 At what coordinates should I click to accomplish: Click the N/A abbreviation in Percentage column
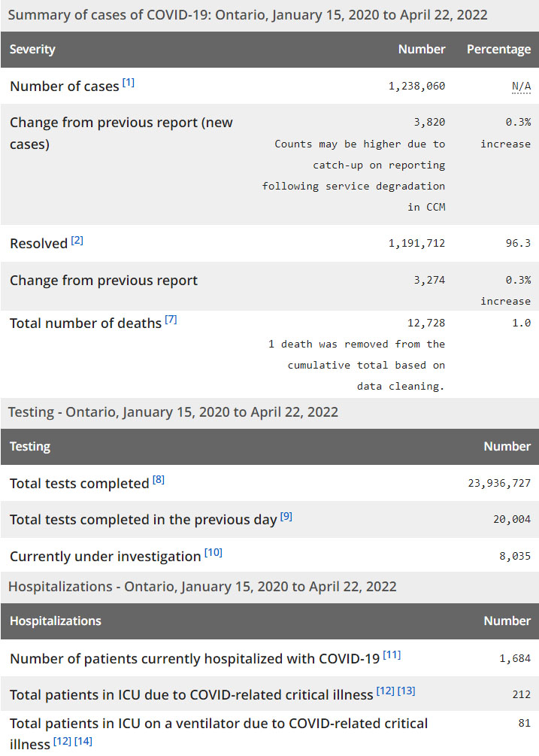pyautogui.click(x=521, y=87)
